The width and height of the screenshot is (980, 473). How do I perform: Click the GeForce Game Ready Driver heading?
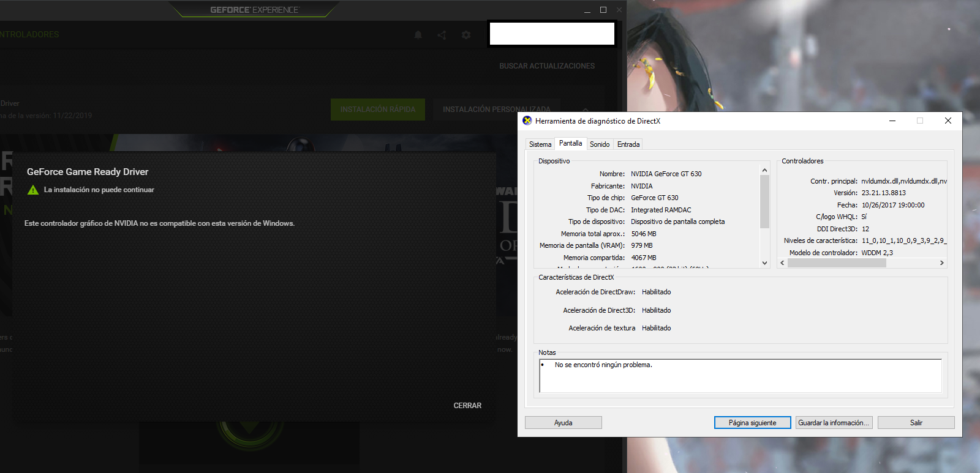[x=88, y=172]
